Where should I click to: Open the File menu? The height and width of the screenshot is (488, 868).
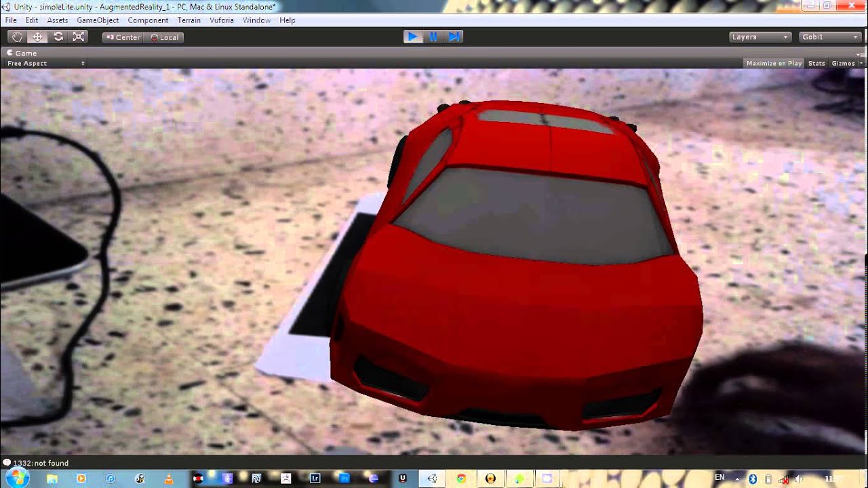(x=11, y=20)
